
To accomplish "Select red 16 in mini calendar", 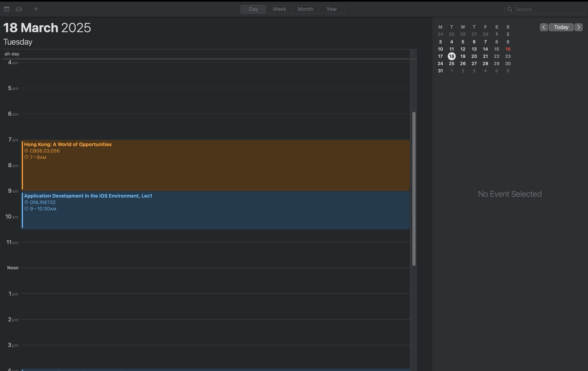I will click(x=508, y=49).
